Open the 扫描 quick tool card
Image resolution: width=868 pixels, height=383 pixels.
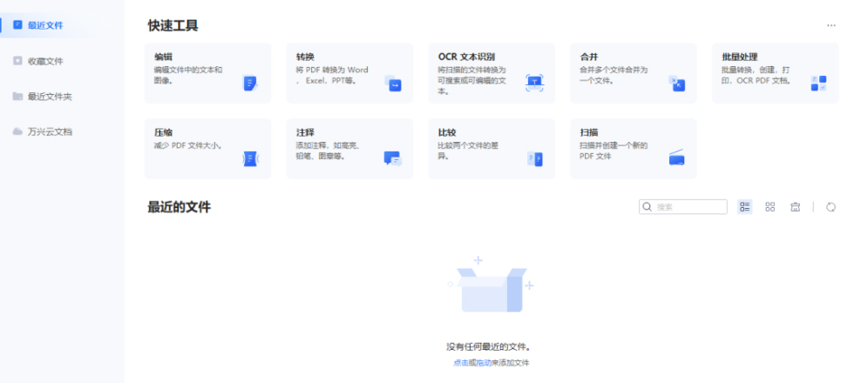[634, 149]
